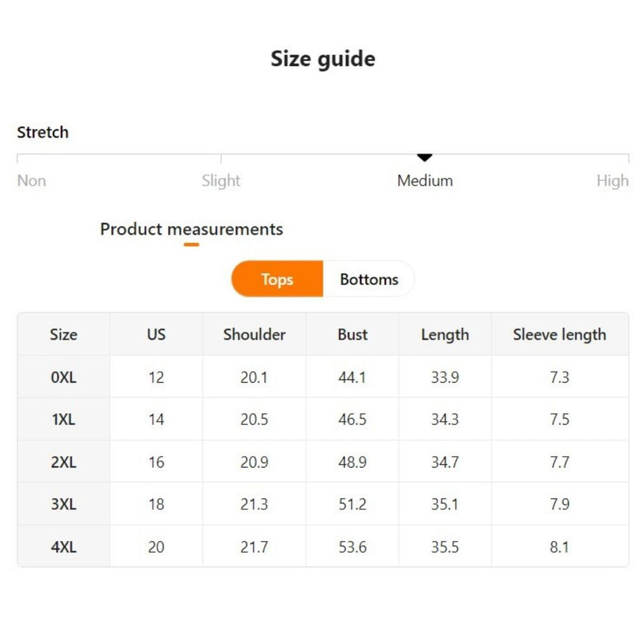Choose the 2XL size row
The image size is (644, 644).
(x=64, y=462)
